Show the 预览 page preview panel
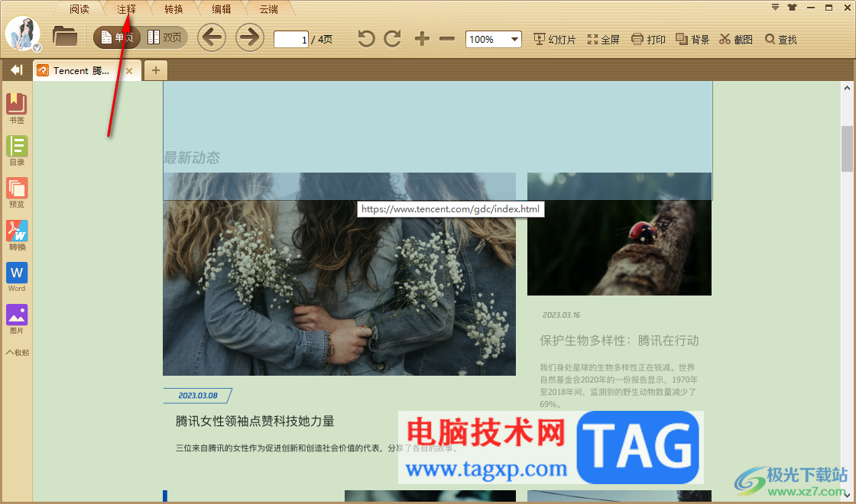Viewport: 856px width, 504px height. [x=16, y=192]
